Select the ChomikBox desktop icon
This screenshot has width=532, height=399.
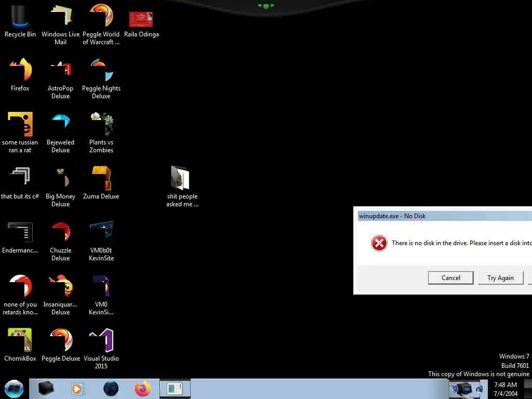20,344
